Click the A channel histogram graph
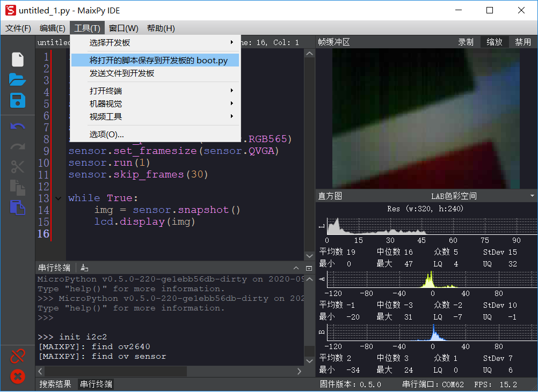This screenshot has height=392, width=538. pyautogui.click(x=432, y=279)
